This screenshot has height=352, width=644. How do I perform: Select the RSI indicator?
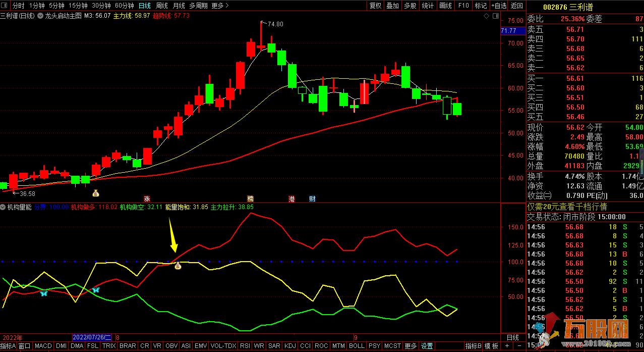(x=245, y=346)
